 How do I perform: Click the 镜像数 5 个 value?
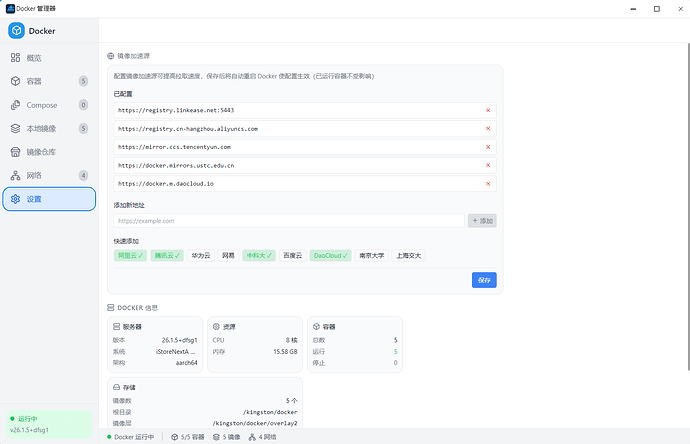292,401
